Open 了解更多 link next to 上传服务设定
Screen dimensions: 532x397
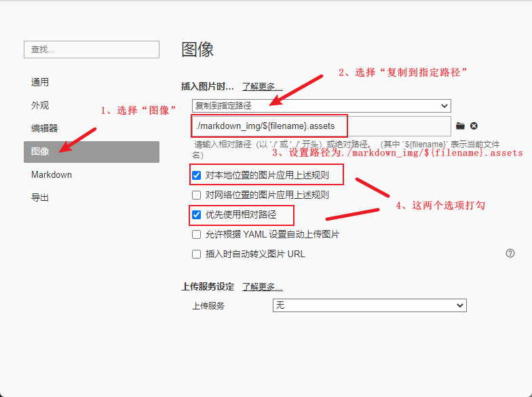(262, 286)
